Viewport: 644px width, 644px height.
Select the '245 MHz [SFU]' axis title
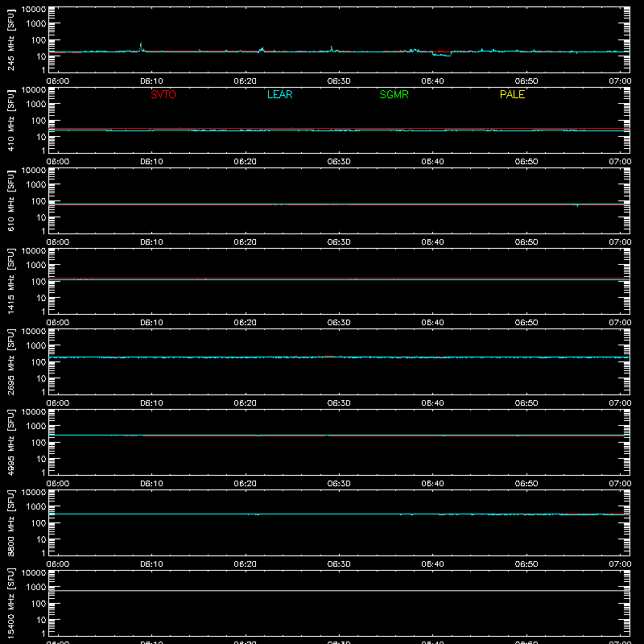pos(11,40)
